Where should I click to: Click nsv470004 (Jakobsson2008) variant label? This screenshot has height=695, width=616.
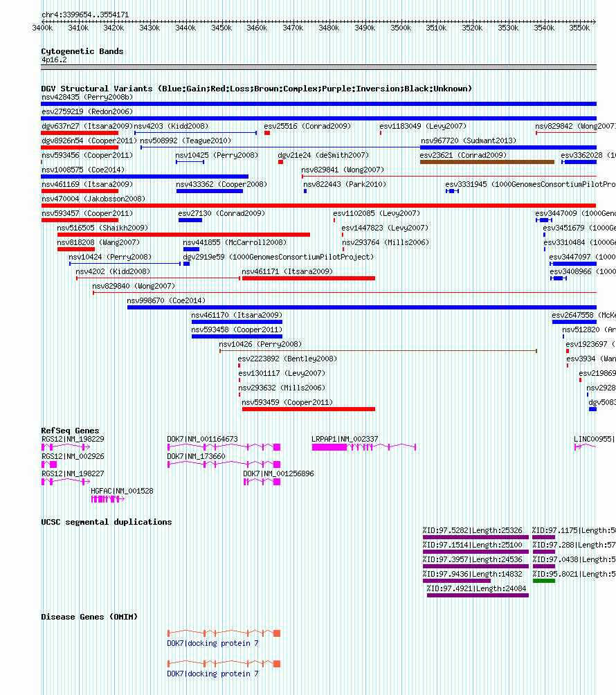coord(93,199)
